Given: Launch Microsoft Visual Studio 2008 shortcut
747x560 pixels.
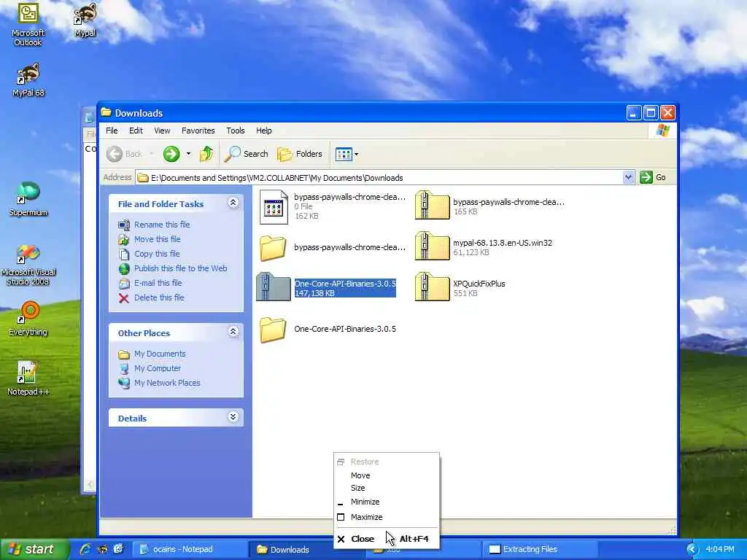Looking at the screenshot, I should click(x=28, y=264).
